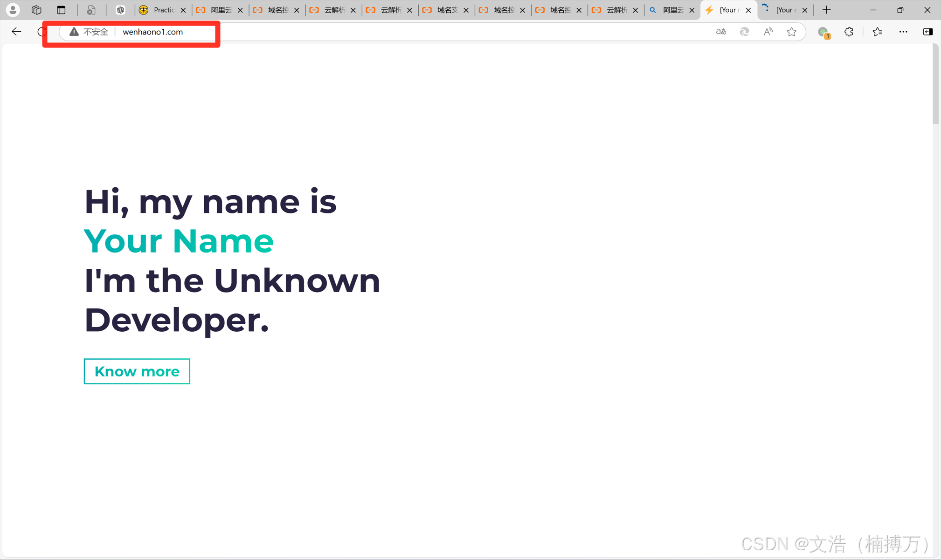Click the user profile avatar
941x560 pixels.
pos(13,10)
